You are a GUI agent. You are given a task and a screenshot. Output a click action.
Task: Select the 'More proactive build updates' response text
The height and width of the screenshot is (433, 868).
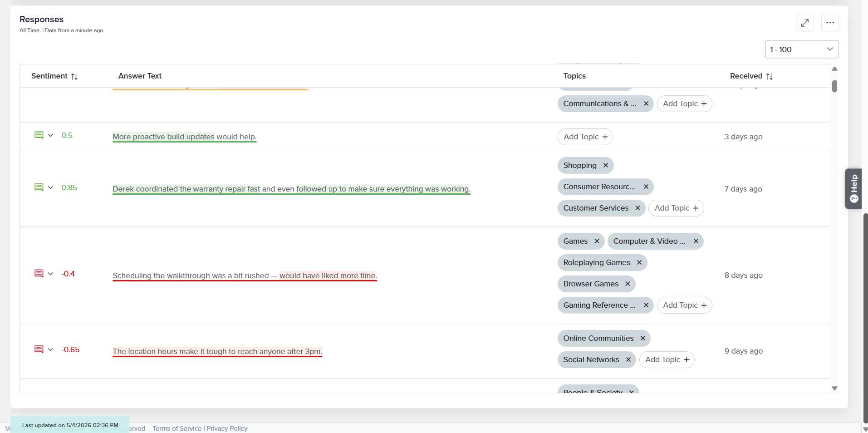pos(185,137)
